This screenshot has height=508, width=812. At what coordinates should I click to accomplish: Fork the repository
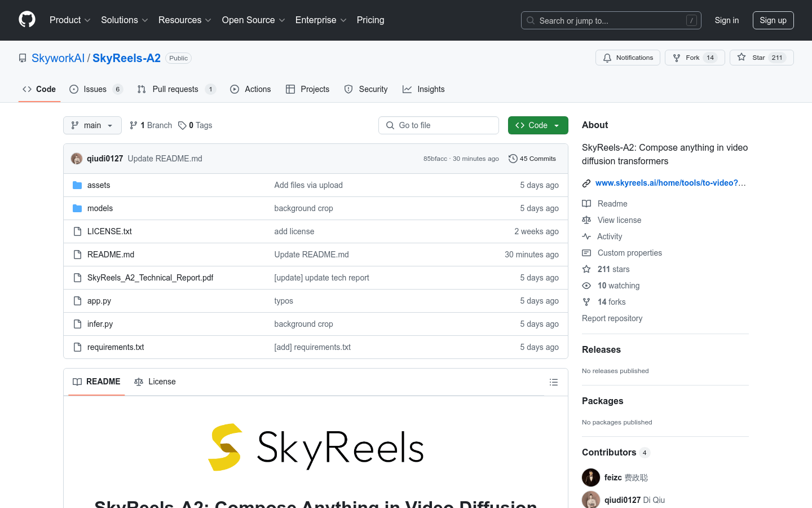pos(695,58)
